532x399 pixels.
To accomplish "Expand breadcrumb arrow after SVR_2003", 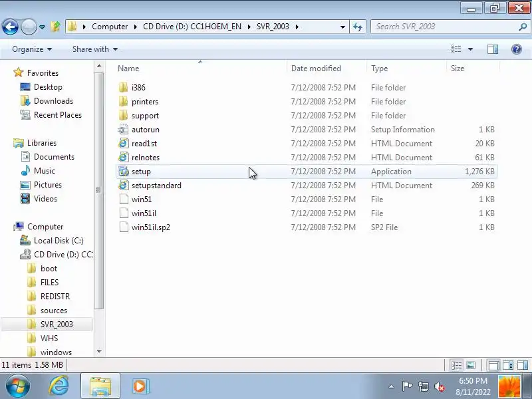I will point(297,27).
